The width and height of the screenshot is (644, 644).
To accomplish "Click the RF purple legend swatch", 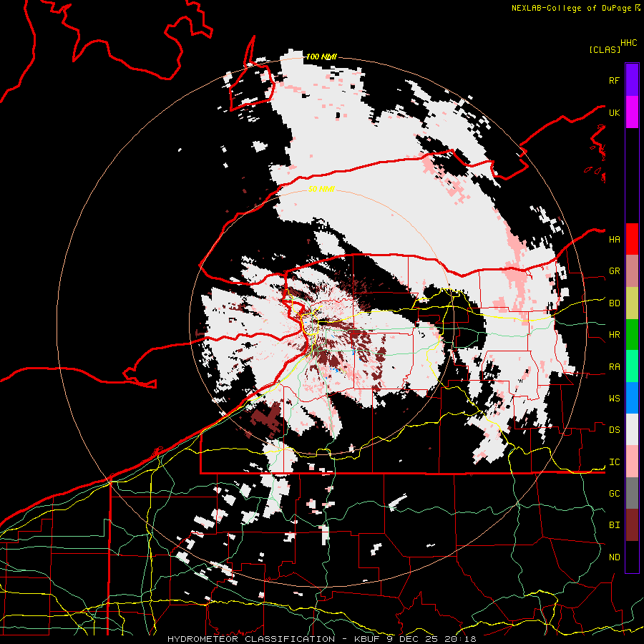I will coord(632,80).
